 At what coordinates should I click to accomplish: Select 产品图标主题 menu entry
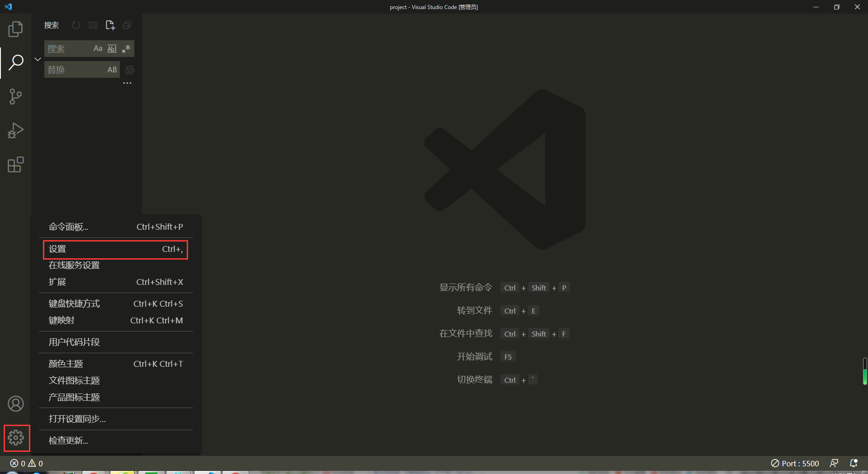pyautogui.click(x=116, y=398)
